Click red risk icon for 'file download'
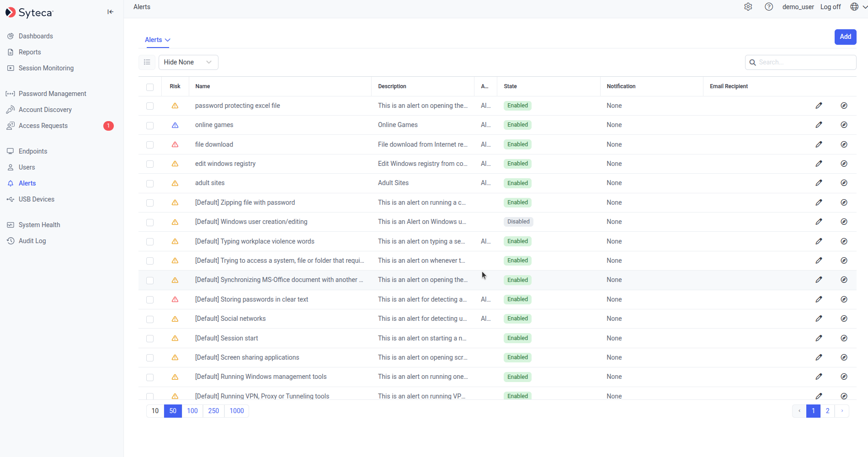Image resolution: width=868 pixels, height=457 pixels. pos(175,144)
